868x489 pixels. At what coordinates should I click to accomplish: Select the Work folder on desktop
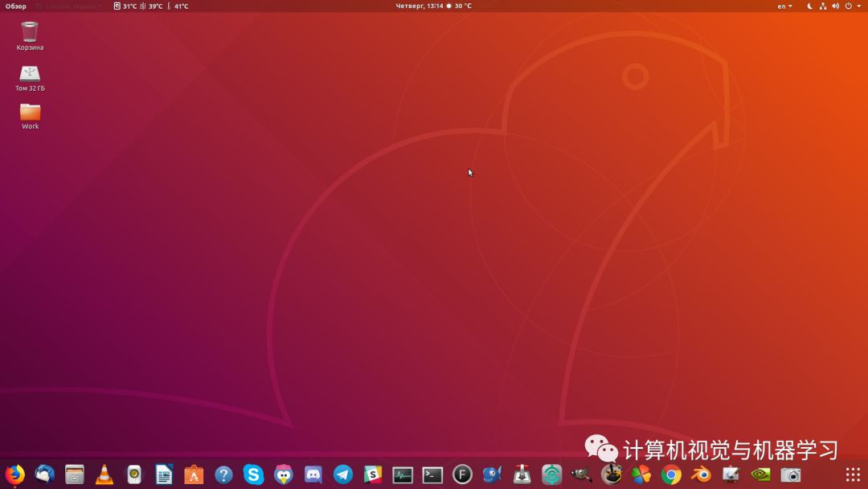pyautogui.click(x=30, y=117)
